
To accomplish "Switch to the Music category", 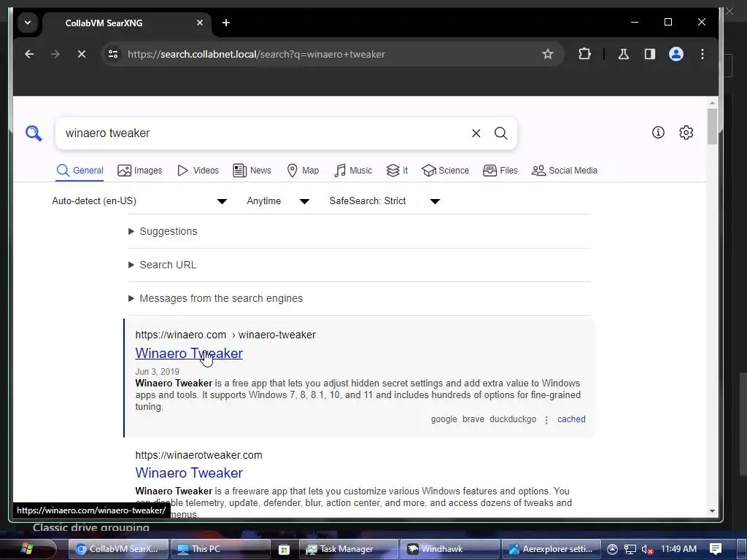I will tap(353, 171).
